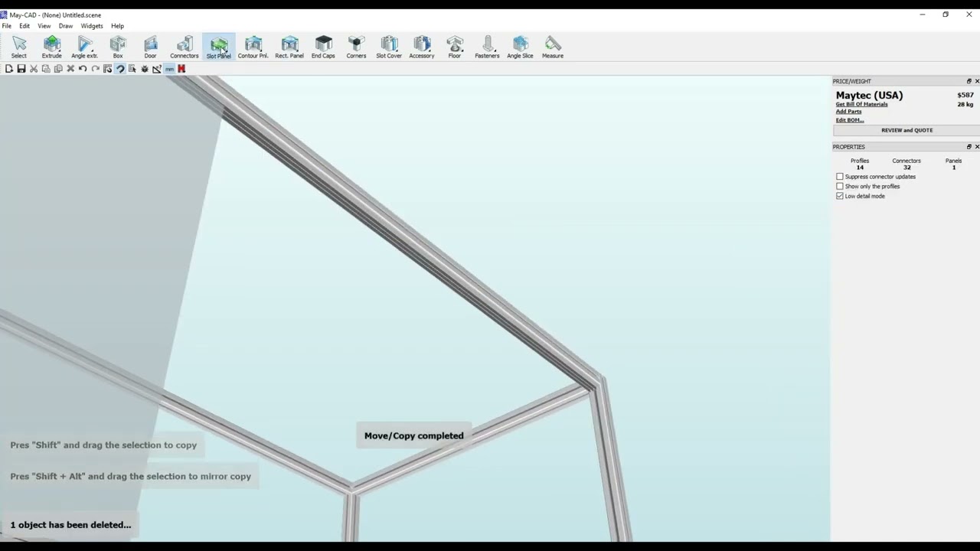This screenshot has width=980, height=551.
Task: Create a new scene with New icon
Action: pos(9,69)
